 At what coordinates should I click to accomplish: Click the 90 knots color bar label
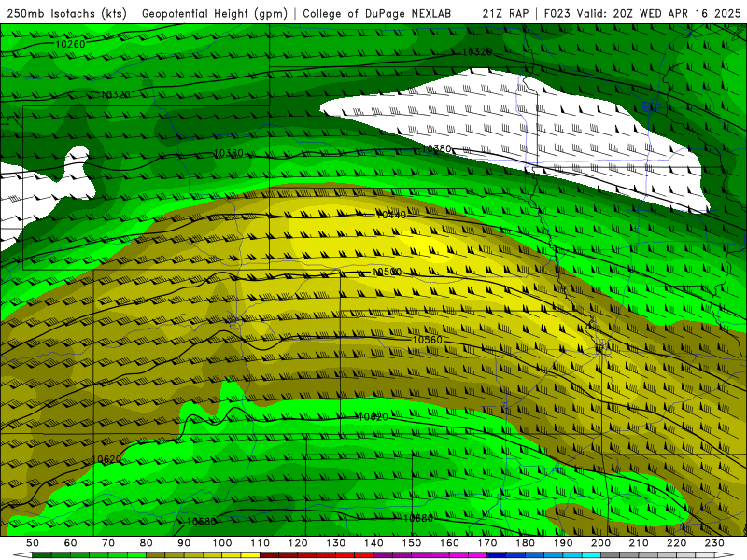click(x=184, y=543)
